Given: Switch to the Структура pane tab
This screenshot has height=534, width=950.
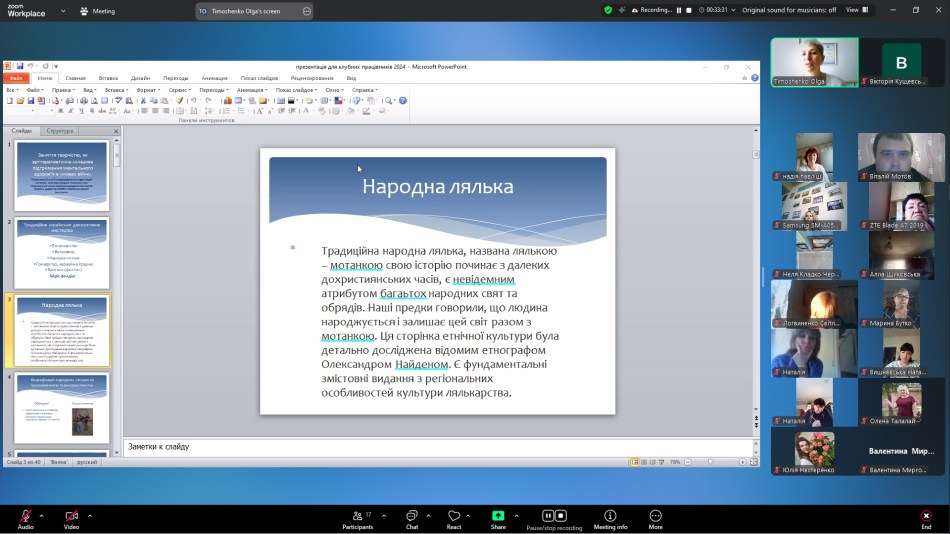Looking at the screenshot, I should (x=60, y=131).
